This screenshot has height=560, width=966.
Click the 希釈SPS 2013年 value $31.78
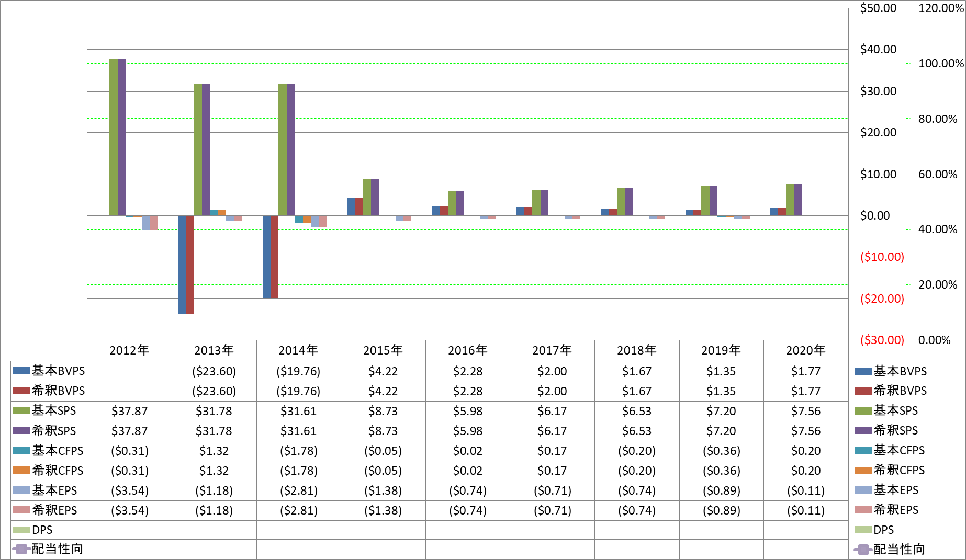click(x=214, y=431)
